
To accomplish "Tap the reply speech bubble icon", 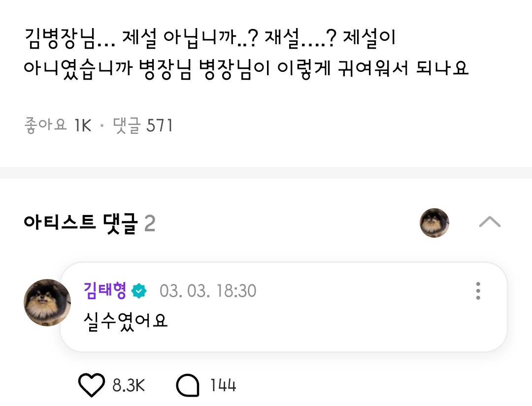I will [x=188, y=385].
